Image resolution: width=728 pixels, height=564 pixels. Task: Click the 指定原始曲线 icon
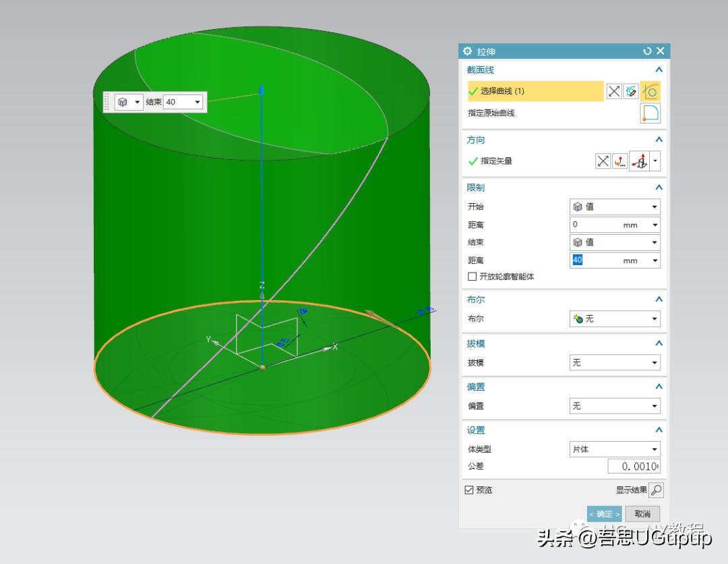click(x=650, y=113)
